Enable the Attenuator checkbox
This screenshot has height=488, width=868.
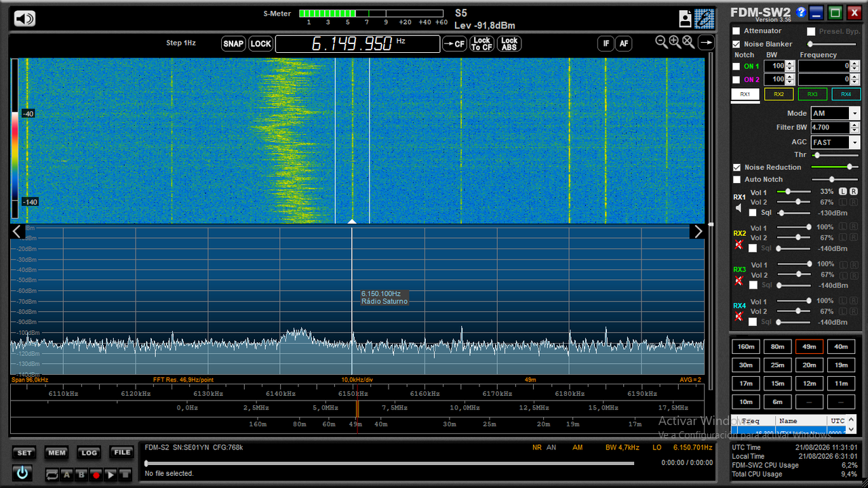click(x=736, y=31)
